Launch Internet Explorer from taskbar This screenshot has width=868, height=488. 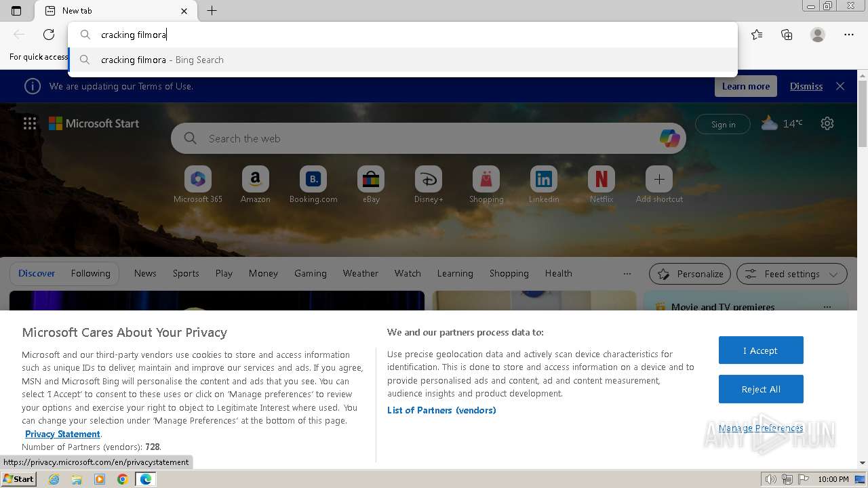(x=54, y=479)
